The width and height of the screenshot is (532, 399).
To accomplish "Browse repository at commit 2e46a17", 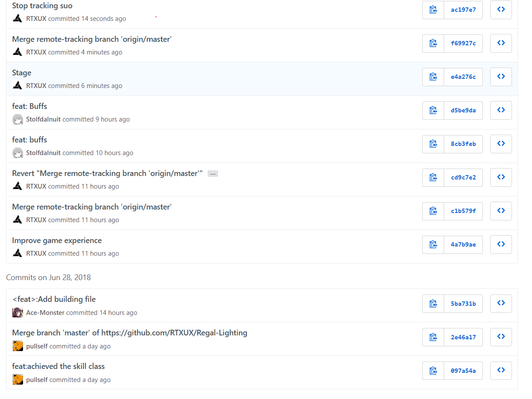I will [x=501, y=337].
